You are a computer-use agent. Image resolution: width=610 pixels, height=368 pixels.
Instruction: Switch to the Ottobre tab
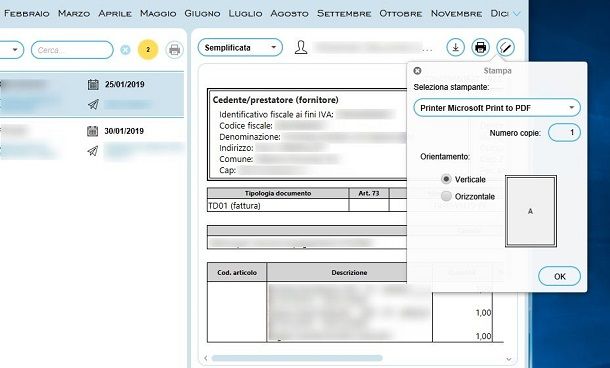[401, 14]
